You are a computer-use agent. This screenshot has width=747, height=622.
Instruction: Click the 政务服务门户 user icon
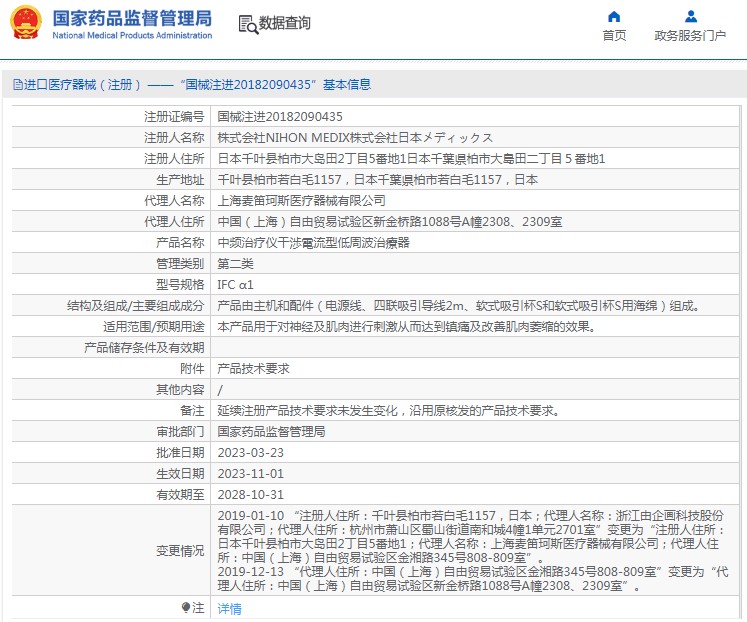691,17
